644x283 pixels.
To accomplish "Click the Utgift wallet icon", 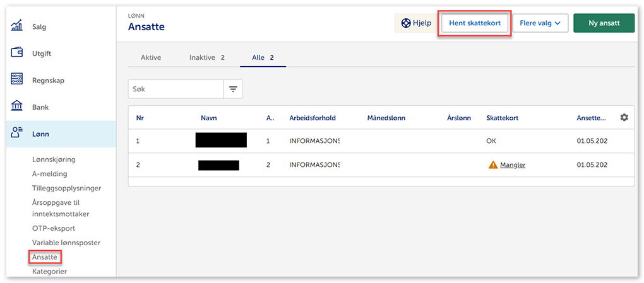I will coord(18,53).
